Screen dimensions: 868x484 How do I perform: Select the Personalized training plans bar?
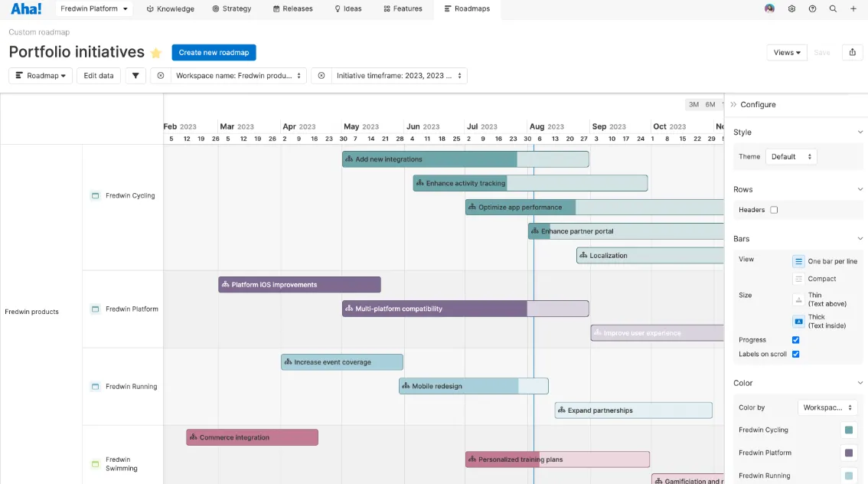pos(557,459)
